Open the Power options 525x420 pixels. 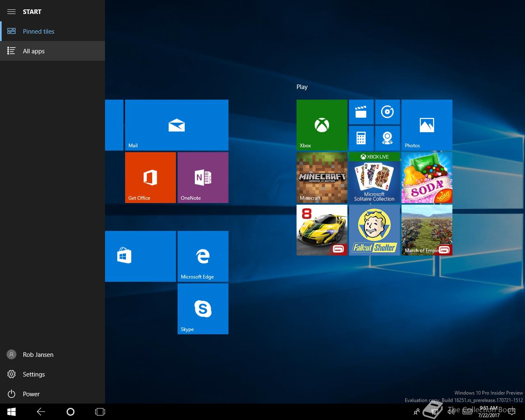(x=52, y=394)
